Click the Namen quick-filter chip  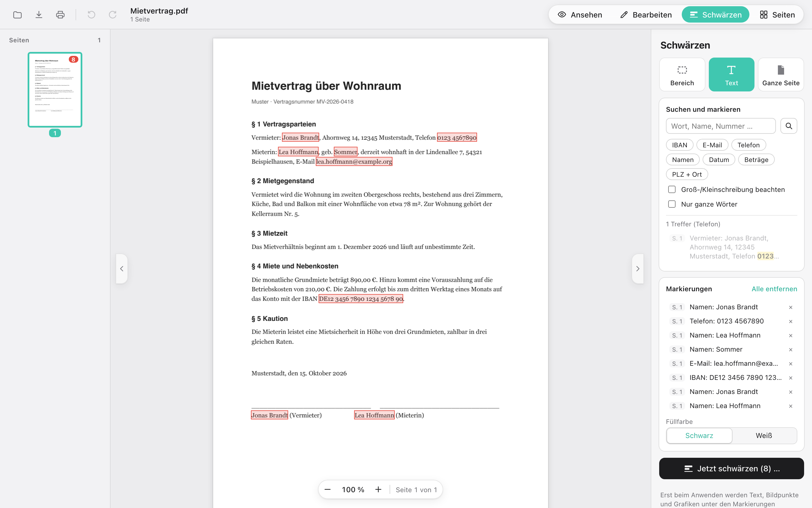click(683, 159)
